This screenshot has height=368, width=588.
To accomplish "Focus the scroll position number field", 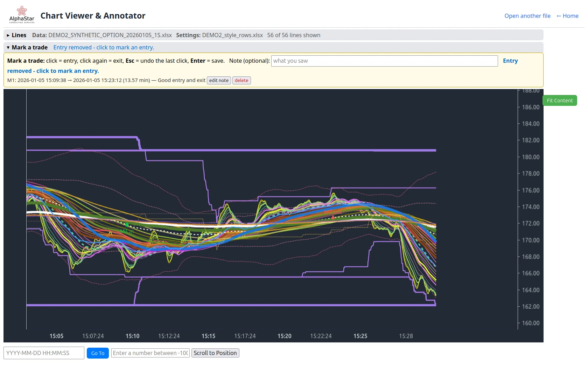I will coord(150,353).
